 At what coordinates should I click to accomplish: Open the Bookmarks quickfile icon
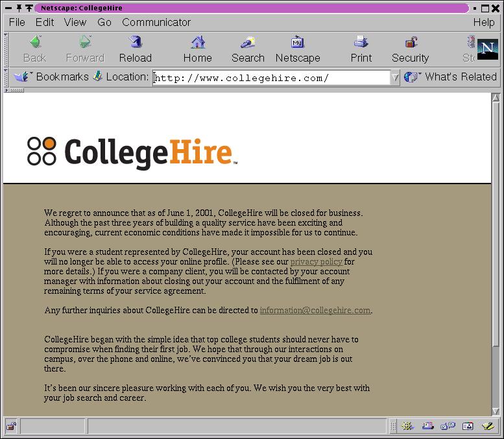pyautogui.click(x=21, y=77)
